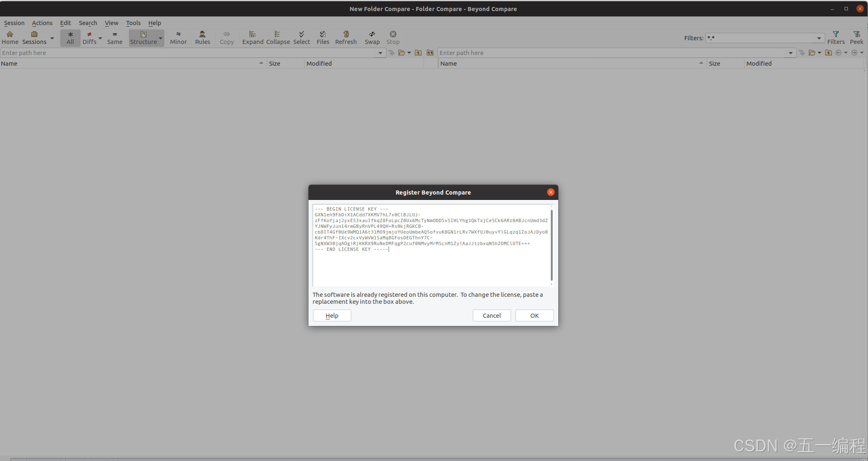This screenshot has width=868, height=461.
Task: Click the right pane forward navigation icon
Action: click(854, 53)
